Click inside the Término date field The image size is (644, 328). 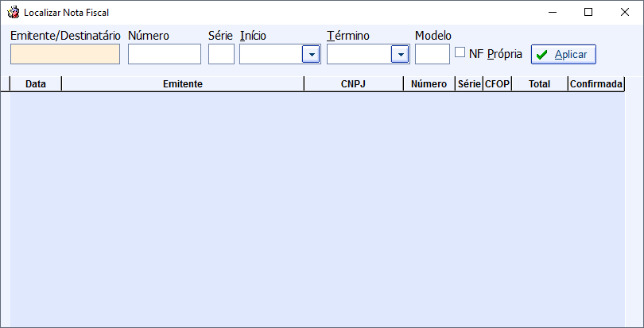click(359, 54)
